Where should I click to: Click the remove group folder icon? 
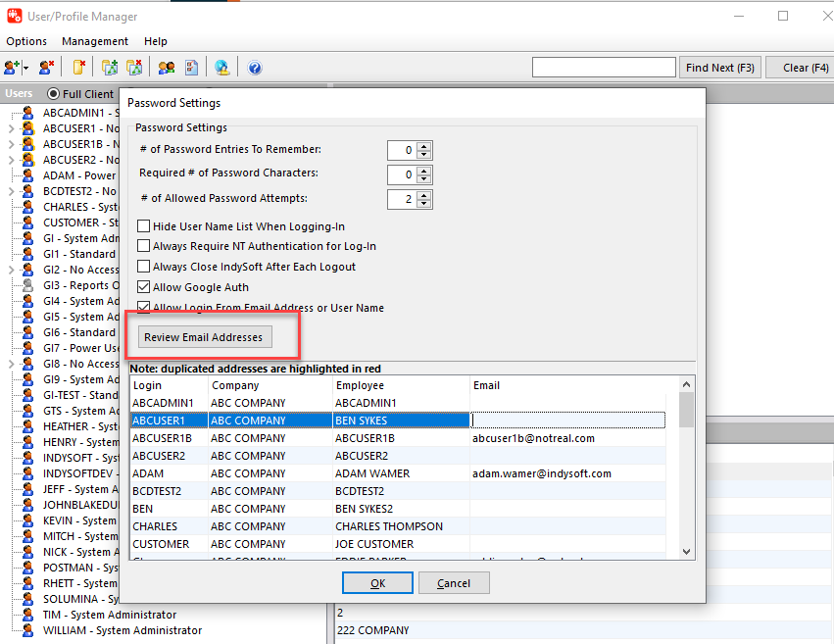coord(134,68)
